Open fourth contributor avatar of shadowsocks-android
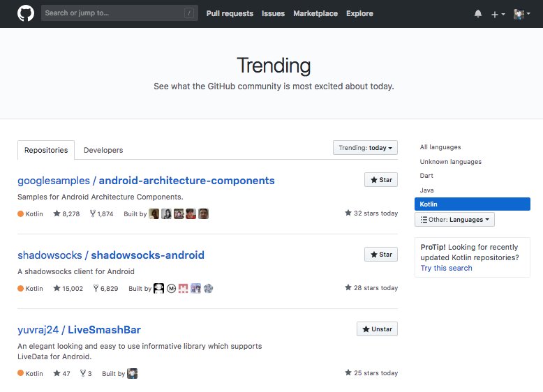The image size is (543, 392). click(x=195, y=288)
